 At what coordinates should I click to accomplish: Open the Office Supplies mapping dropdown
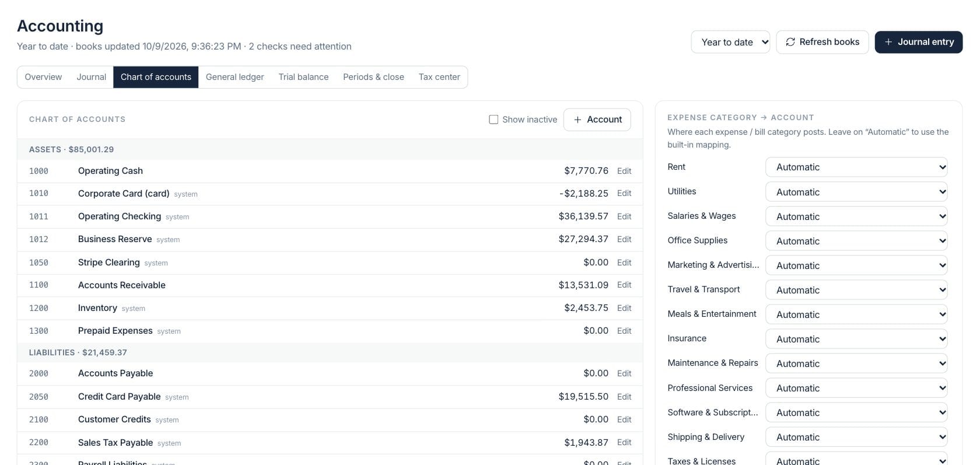pyautogui.click(x=856, y=241)
